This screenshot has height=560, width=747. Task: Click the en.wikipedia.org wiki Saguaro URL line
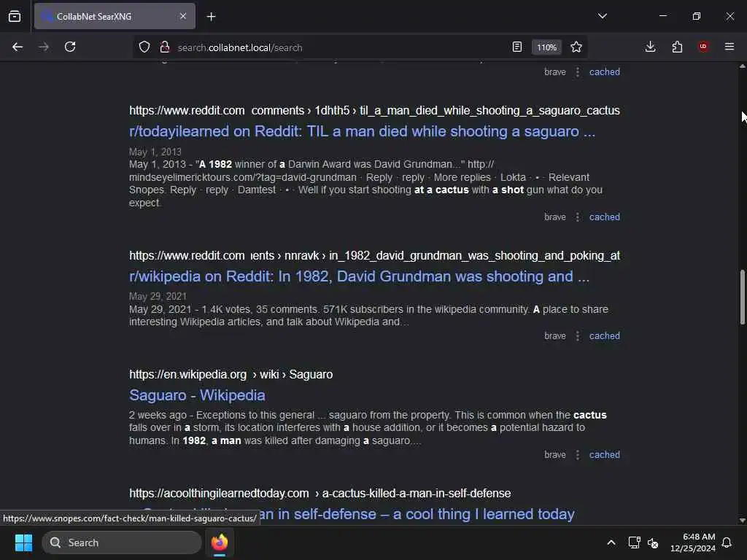pyautogui.click(x=231, y=374)
